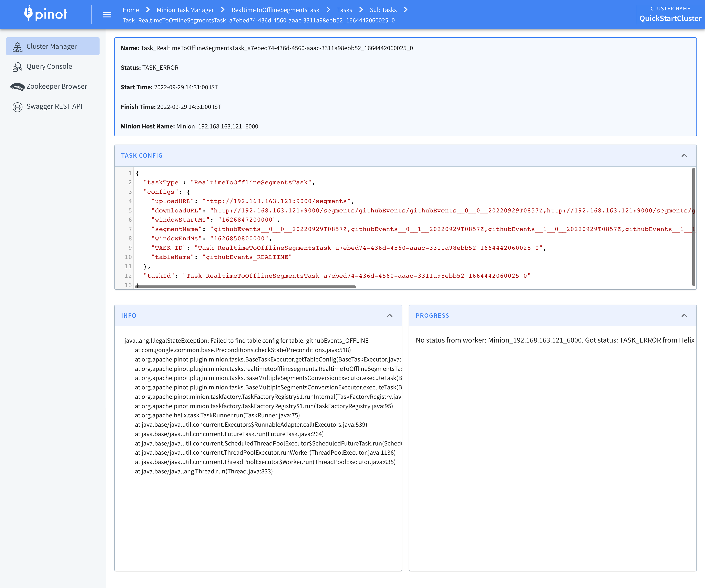This screenshot has height=588, width=705.
Task: Click the task config vertical scrollbar
Action: 693,227
